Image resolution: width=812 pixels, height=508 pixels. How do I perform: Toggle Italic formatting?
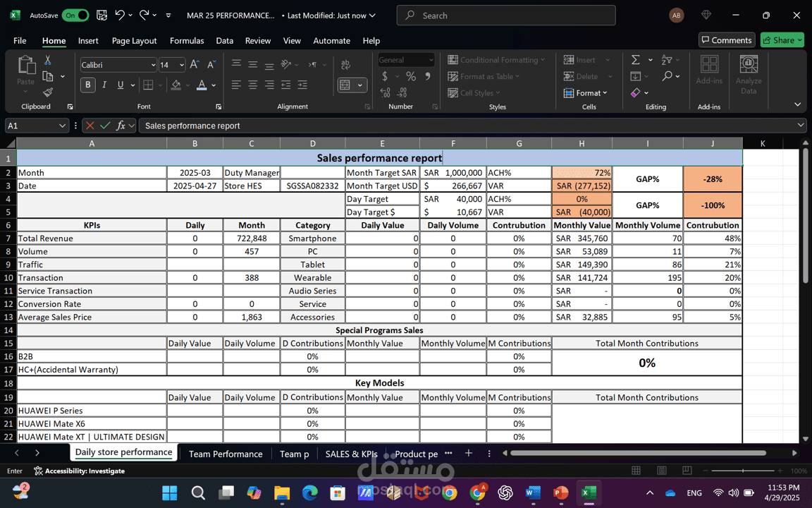pyautogui.click(x=104, y=85)
